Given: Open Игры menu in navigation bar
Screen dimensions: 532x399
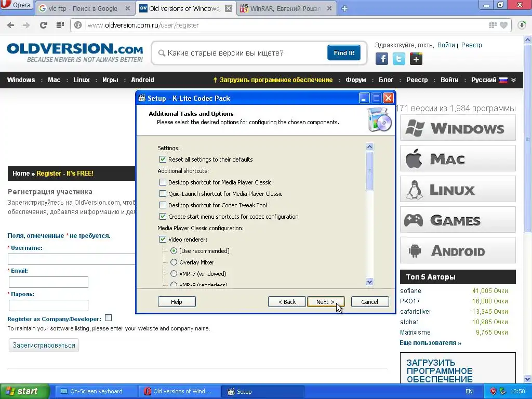Looking at the screenshot, I should [110, 80].
